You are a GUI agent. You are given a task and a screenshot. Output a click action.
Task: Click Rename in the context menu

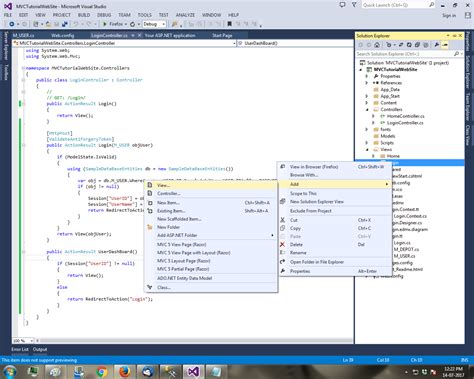click(x=335, y=253)
